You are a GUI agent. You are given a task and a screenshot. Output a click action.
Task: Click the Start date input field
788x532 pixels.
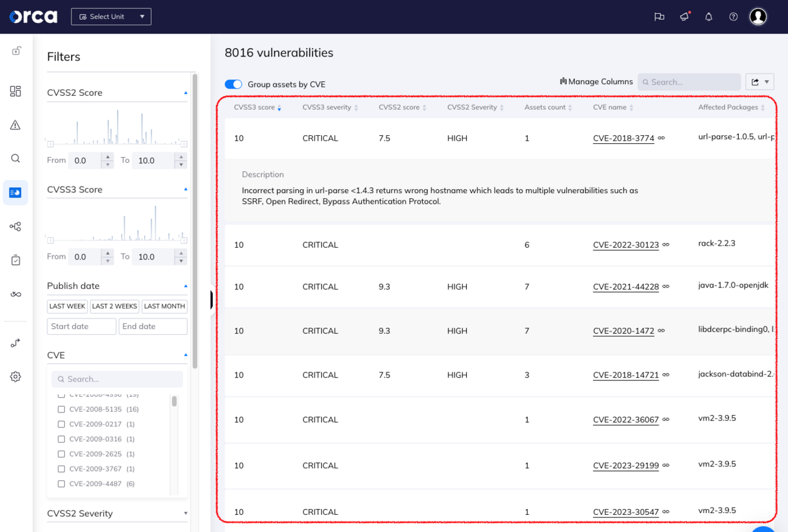click(x=81, y=326)
